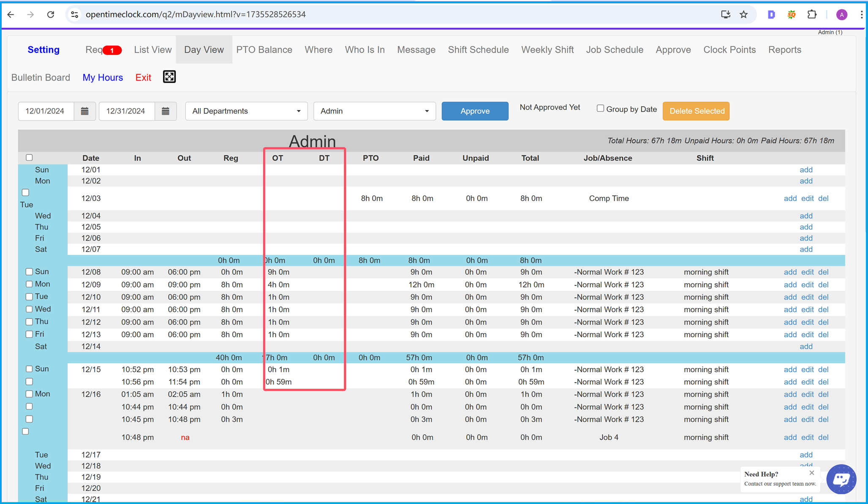Open the List View tab
The image size is (868, 504).
click(x=151, y=50)
